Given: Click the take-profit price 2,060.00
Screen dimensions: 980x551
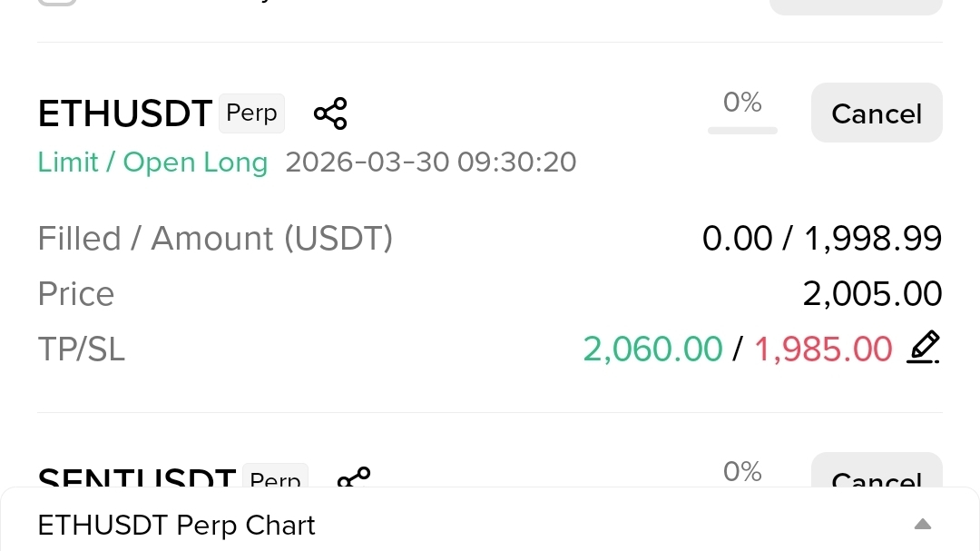Looking at the screenshot, I should [652, 349].
